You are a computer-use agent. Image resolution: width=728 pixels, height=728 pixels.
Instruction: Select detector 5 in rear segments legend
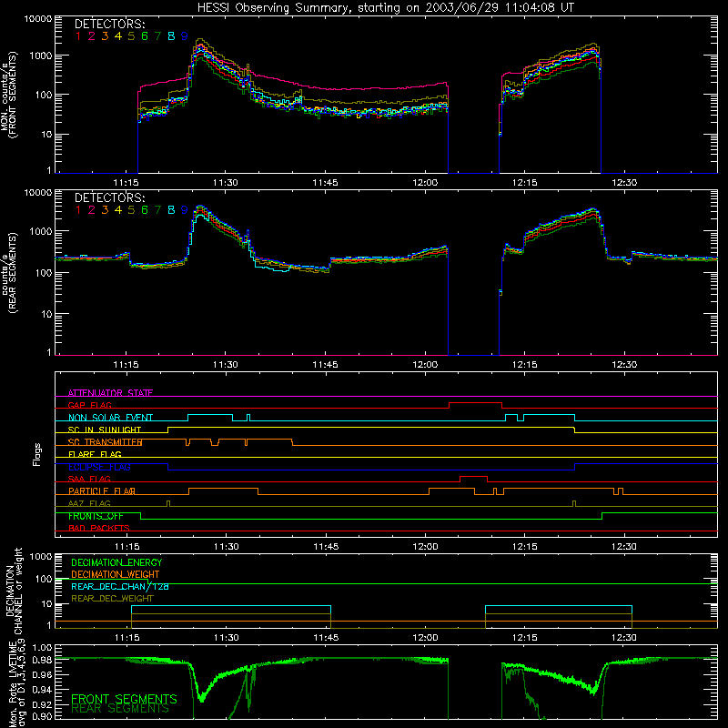click(x=131, y=210)
